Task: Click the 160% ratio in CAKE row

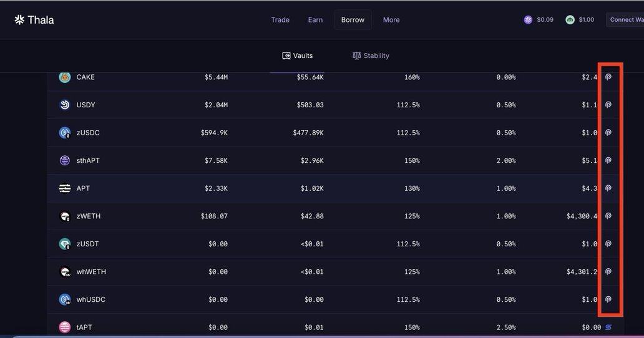Action: point(412,77)
